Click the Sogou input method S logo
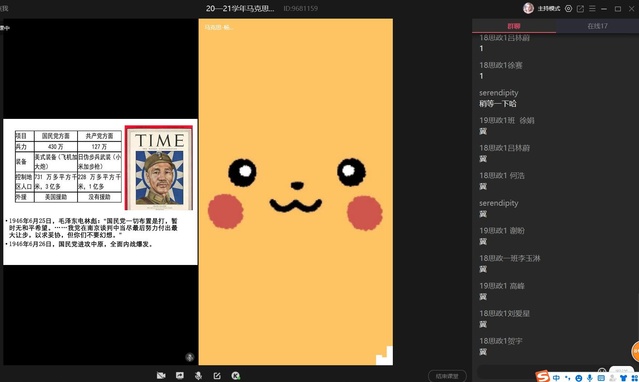Viewport: 639px width, 382px height. (x=542, y=376)
